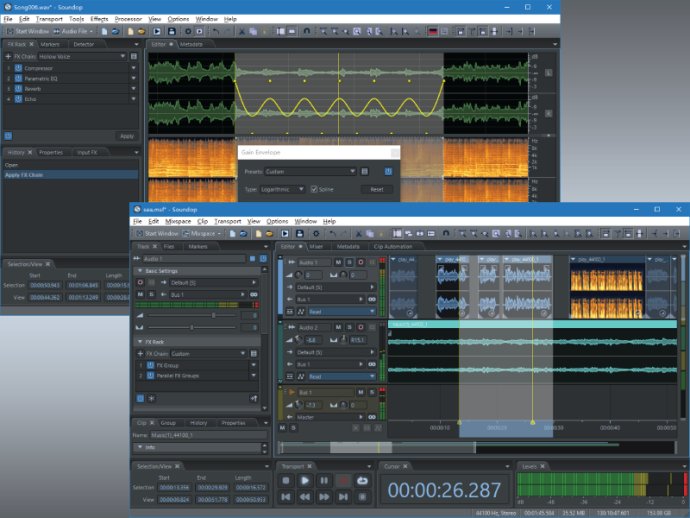
Task: Jump to start using the skip-back transport button
Action: tap(286, 497)
